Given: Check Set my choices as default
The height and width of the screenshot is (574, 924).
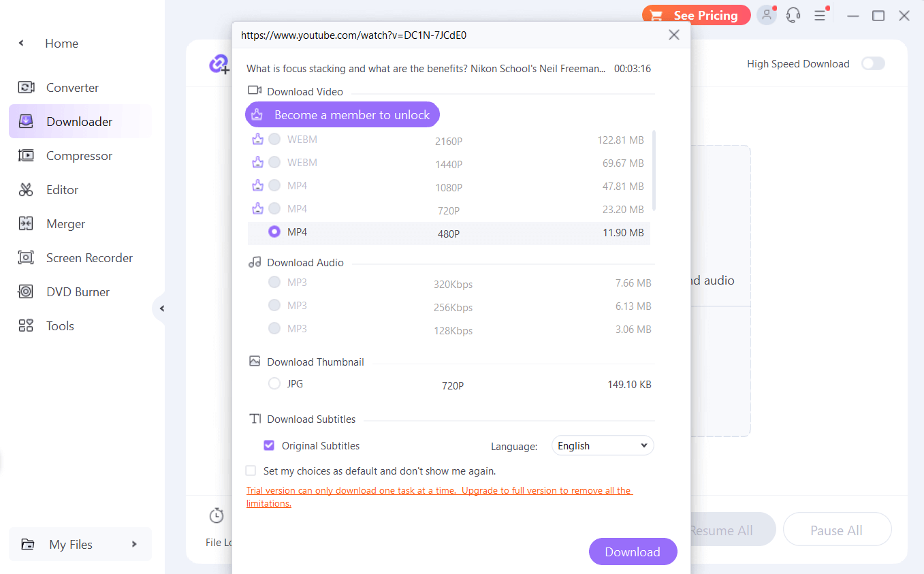Looking at the screenshot, I should (251, 471).
